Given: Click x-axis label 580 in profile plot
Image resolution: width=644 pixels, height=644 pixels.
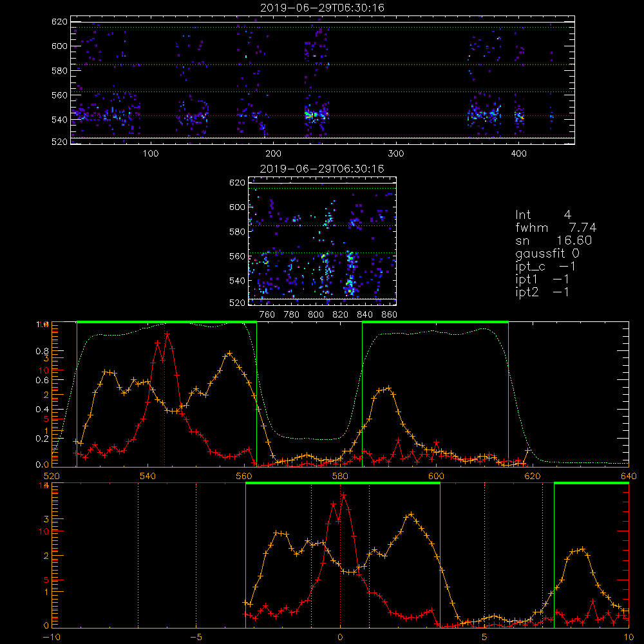Looking at the screenshot, I should [x=340, y=476].
